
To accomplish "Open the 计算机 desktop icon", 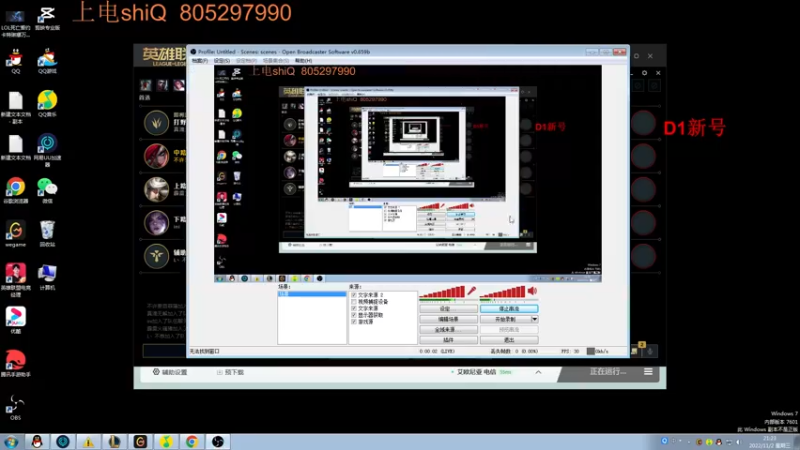I will [x=47, y=278].
